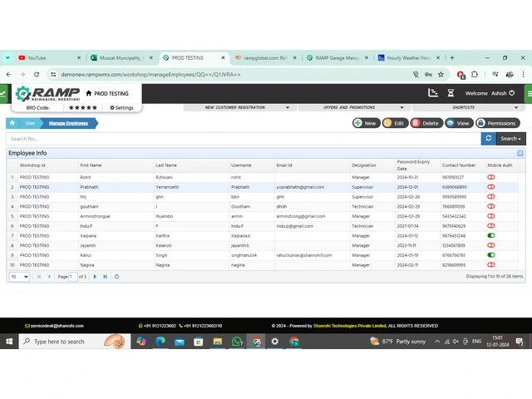The width and height of the screenshot is (532, 399).
Task: Click the power icon next to Welcome Ashish
Action: (512, 93)
